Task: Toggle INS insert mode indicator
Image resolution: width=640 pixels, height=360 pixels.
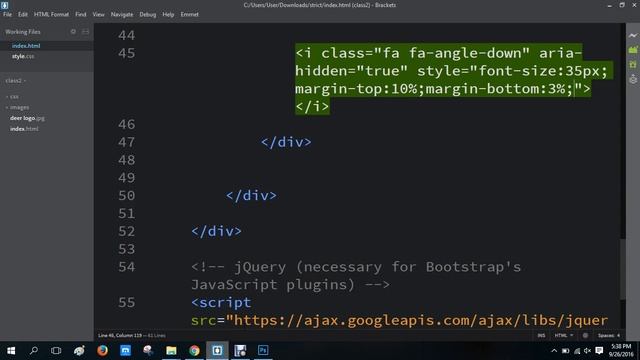Action: coord(541,336)
